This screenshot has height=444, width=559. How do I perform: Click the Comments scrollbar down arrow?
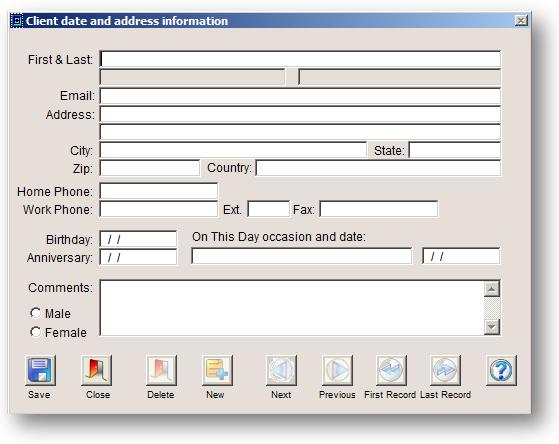pos(492,327)
